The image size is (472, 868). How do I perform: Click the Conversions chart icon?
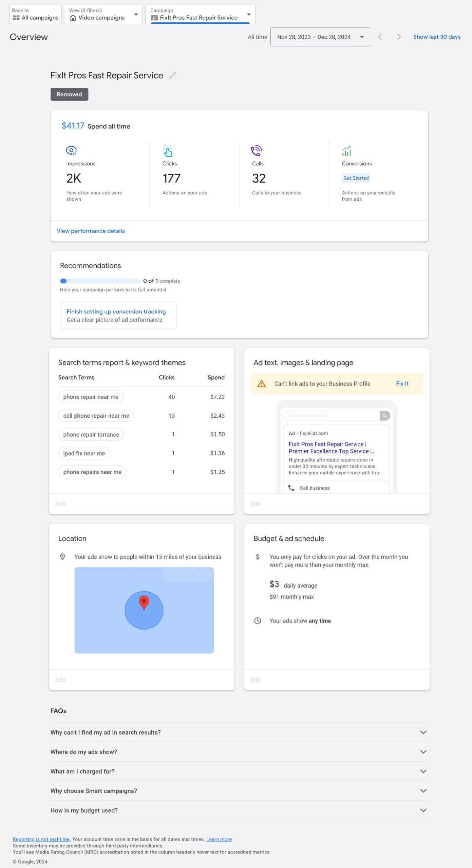click(346, 151)
